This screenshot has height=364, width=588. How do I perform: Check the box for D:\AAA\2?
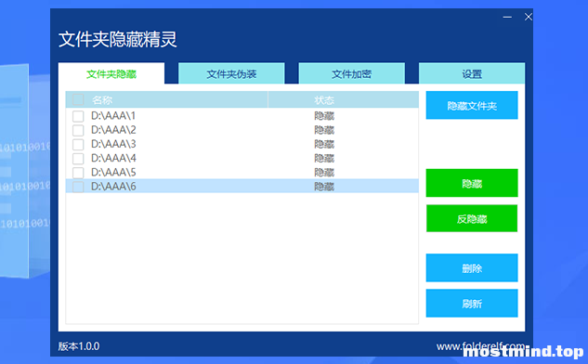pyautogui.click(x=78, y=130)
